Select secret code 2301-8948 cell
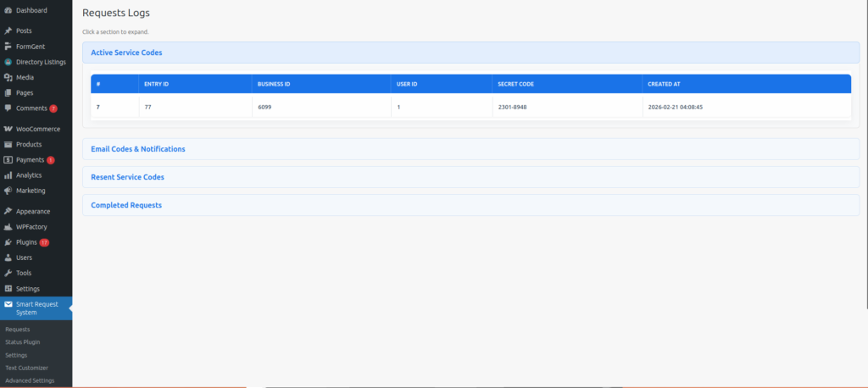This screenshot has width=868, height=388. [x=512, y=108]
